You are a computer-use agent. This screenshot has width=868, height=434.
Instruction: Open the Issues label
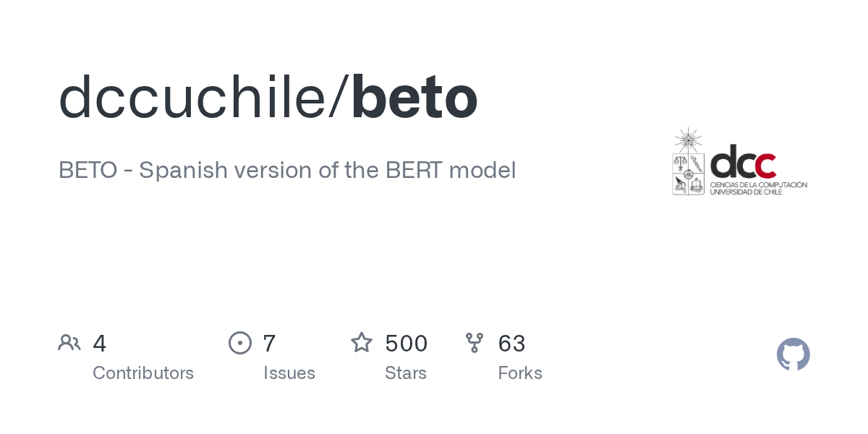pyautogui.click(x=289, y=373)
